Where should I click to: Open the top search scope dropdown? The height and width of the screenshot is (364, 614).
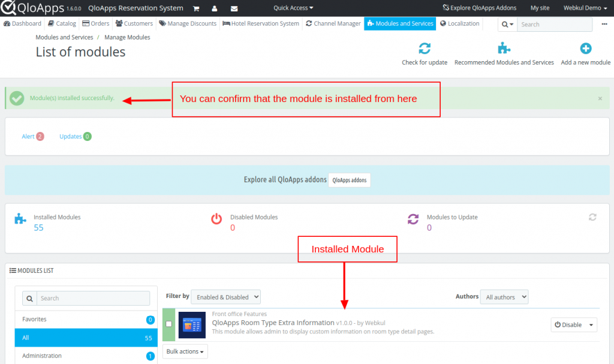pos(507,25)
